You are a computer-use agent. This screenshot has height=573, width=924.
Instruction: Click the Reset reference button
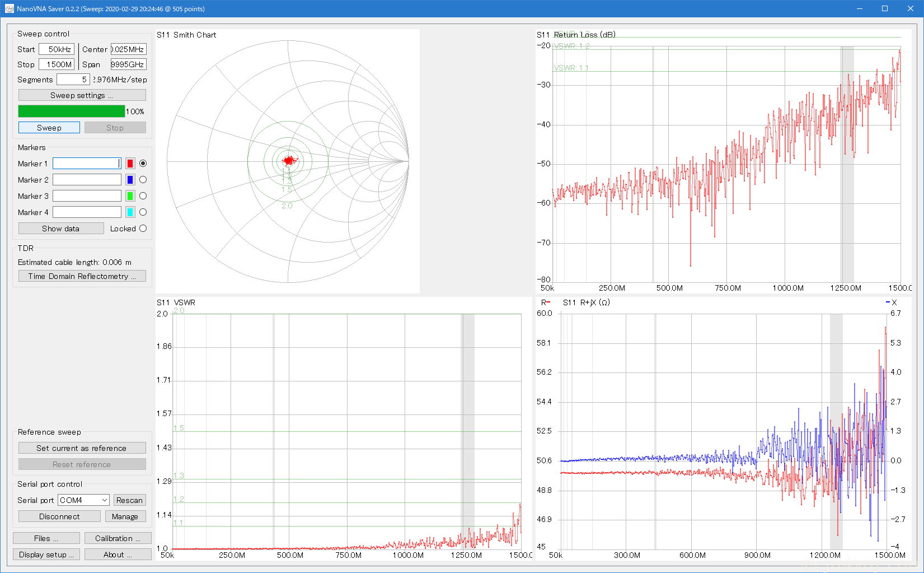82,464
